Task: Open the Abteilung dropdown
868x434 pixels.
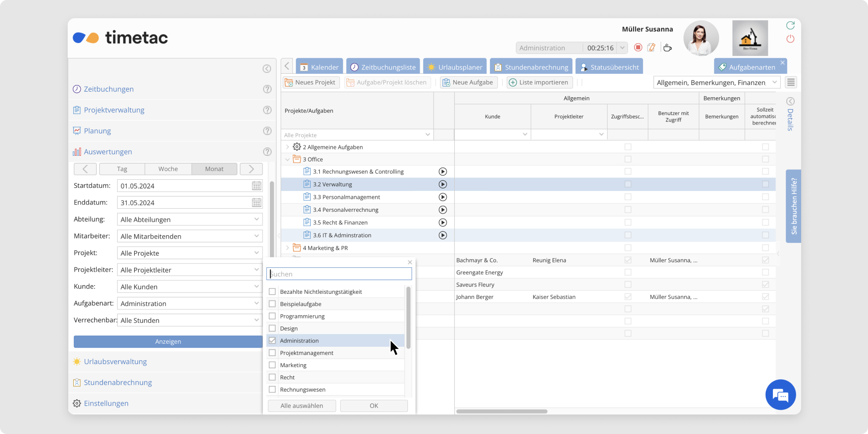Action: tap(190, 220)
